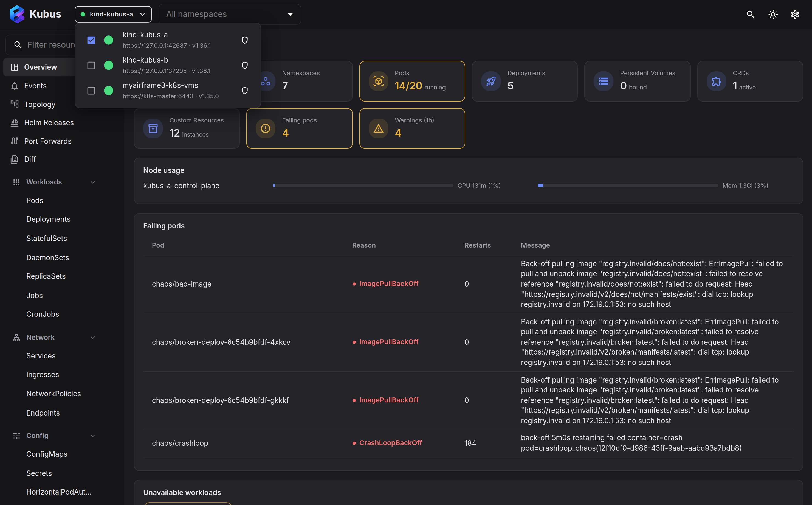Click the Port Forwards icon
The width and height of the screenshot is (812, 505).
[14, 141]
